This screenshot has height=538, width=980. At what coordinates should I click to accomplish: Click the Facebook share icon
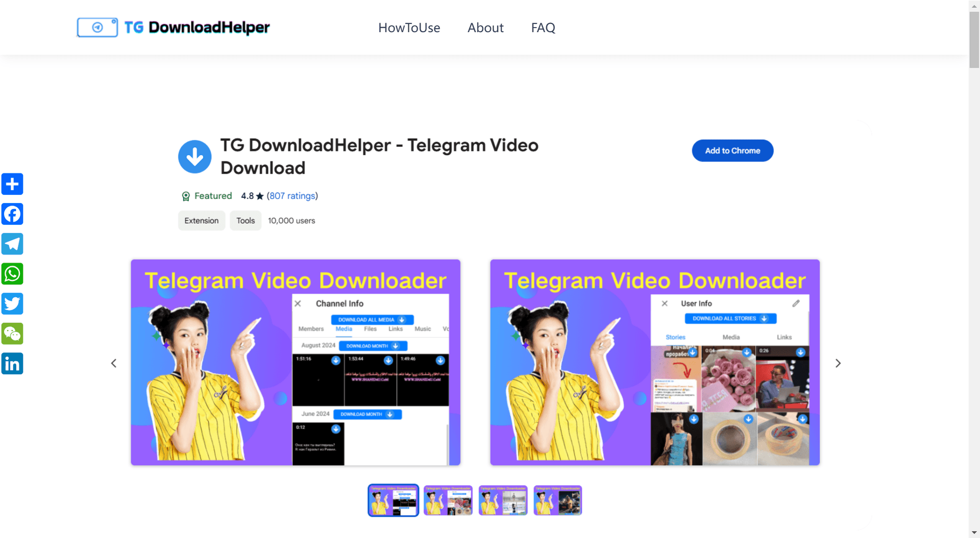click(x=12, y=214)
